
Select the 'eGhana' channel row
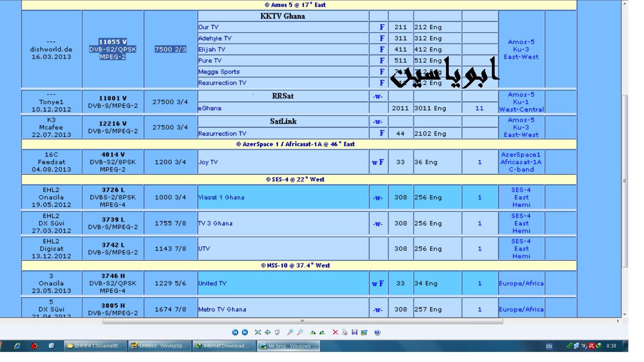coord(283,108)
